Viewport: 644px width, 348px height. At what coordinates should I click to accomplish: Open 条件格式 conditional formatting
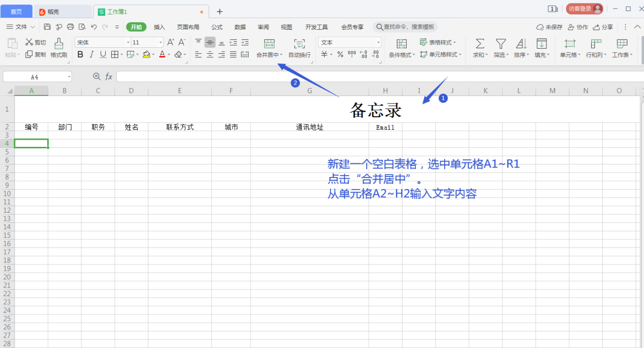click(401, 48)
